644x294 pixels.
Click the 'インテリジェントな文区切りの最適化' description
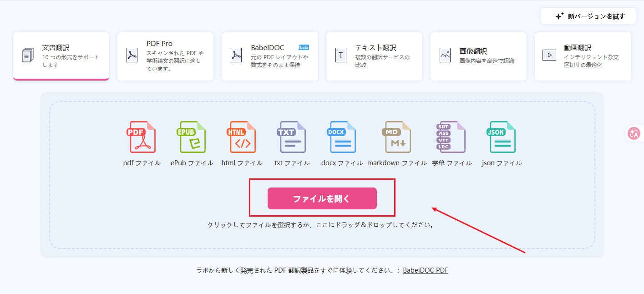click(591, 61)
